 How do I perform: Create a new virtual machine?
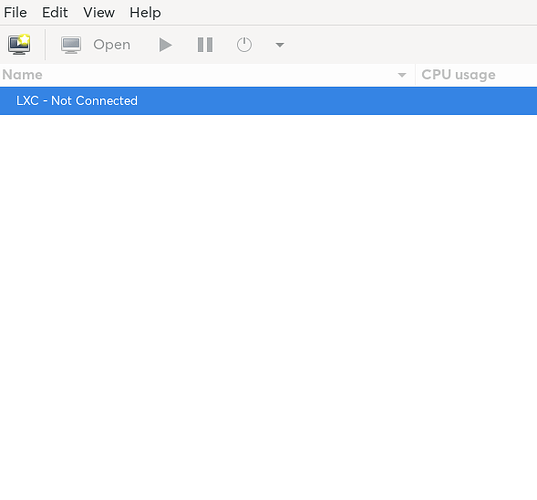pyautogui.click(x=19, y=45)
